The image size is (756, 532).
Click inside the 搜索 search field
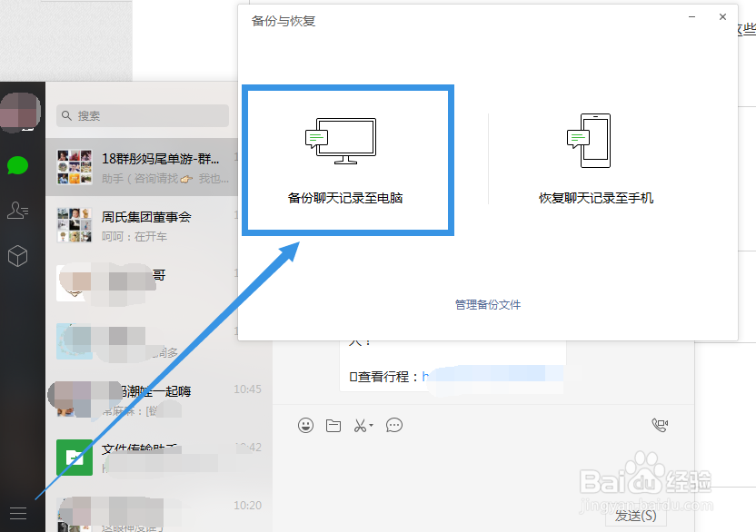pyautogui.click(x=141, y=116)
